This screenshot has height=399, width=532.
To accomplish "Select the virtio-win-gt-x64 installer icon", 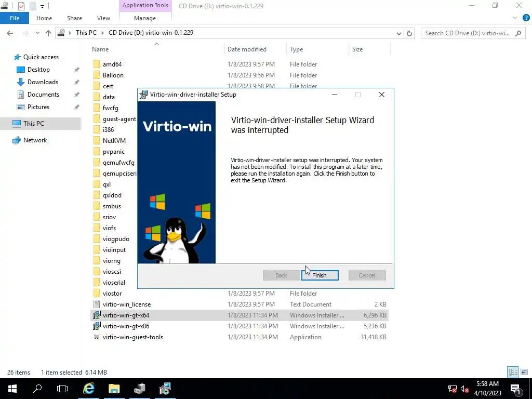I will tap(97, 315).
